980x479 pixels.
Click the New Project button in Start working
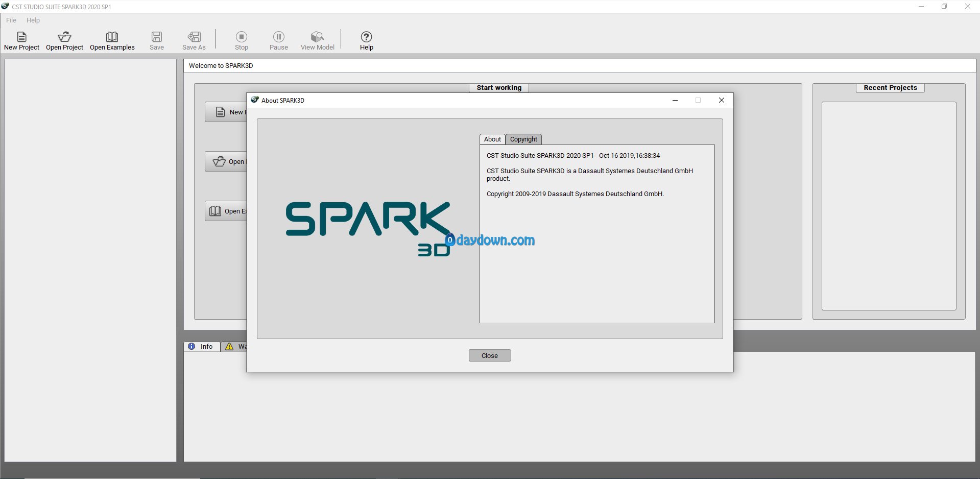(x=226, y=112)
